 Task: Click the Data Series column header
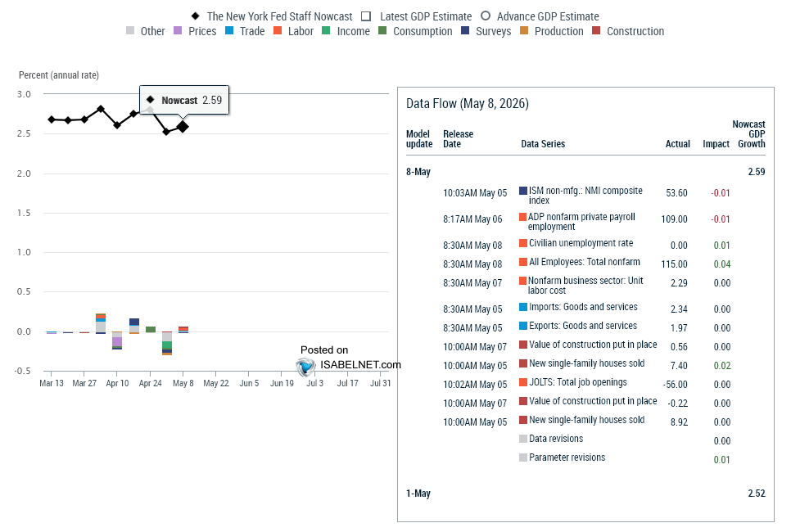click(543, 144)
